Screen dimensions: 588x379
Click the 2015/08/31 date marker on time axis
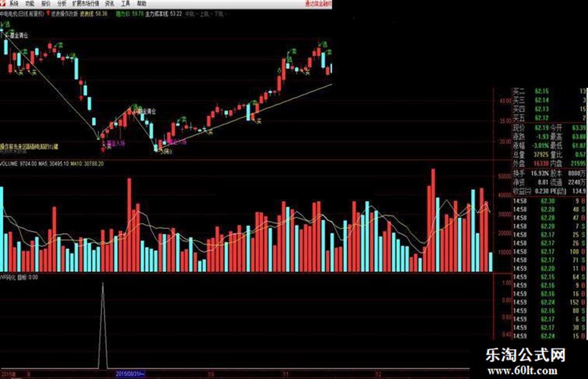point(130,374)
